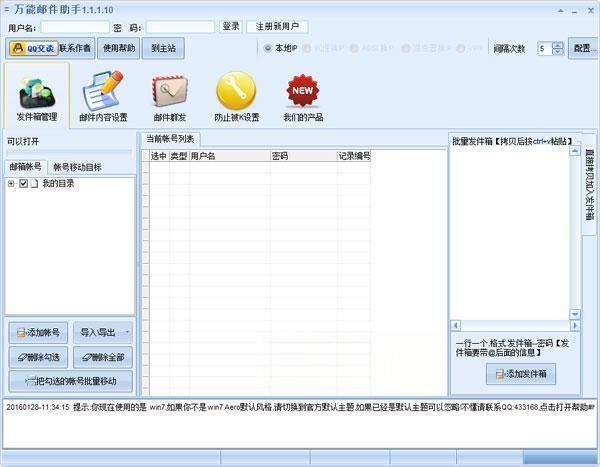Go to 到主站 main site
The height and width of the screenshot is (467, 600).
[x=163, y=48]
